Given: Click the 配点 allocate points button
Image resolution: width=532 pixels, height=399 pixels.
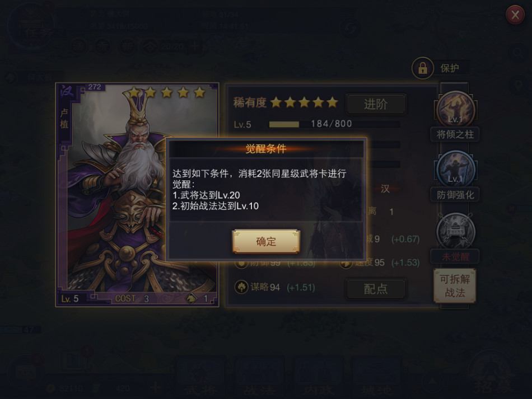Looking at the screenshot, I should [376, 289].
